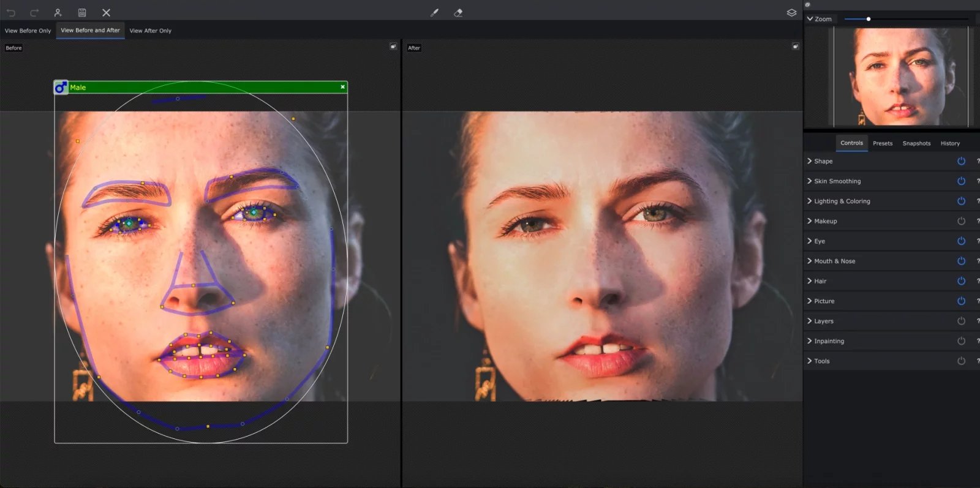Open help for the Hair section
The width and height of the screenshot is (980, 488).
click(x=978, y=281)
